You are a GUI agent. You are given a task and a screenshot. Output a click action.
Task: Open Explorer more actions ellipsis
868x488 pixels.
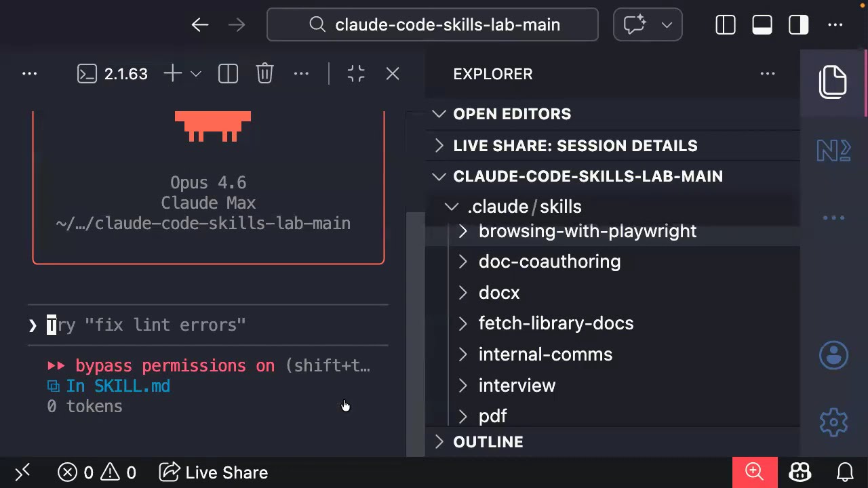[768, 74]
